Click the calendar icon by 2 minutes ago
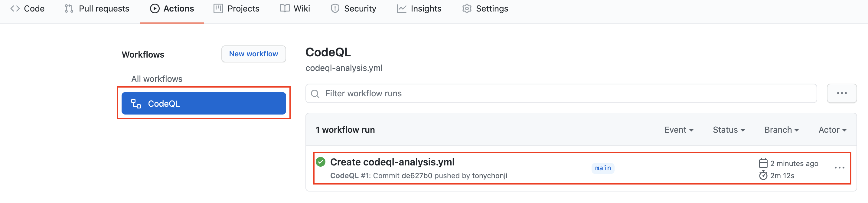The image size is (868, 203). [763, 164]
